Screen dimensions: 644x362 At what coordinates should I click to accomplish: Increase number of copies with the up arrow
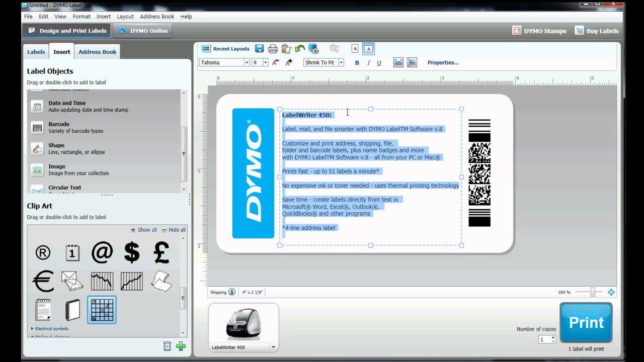pos(553,338)
